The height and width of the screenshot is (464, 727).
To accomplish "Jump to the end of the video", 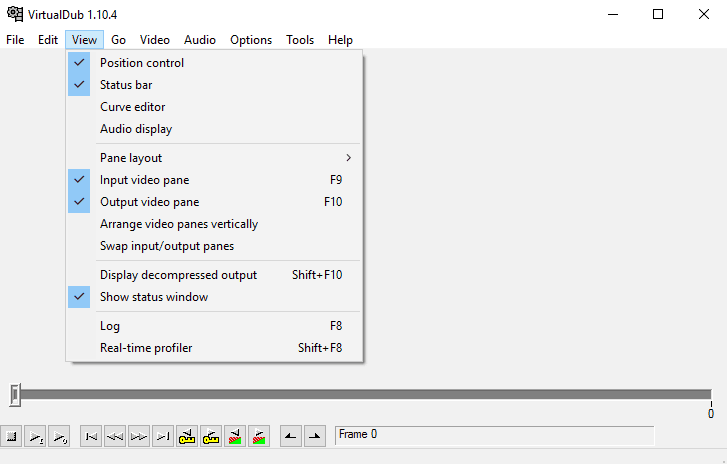I will (x=163, y=436).
